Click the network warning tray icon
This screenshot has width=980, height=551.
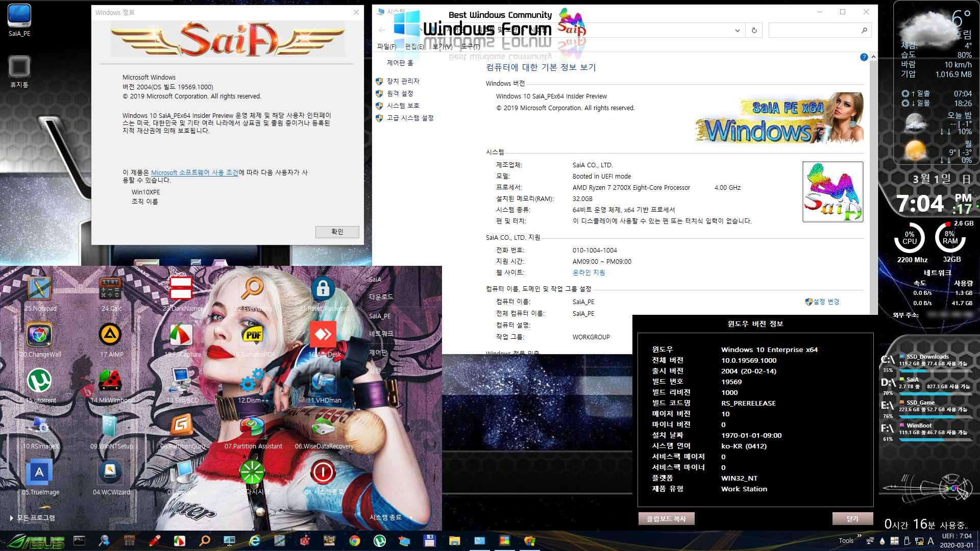(x=919, y=541)
